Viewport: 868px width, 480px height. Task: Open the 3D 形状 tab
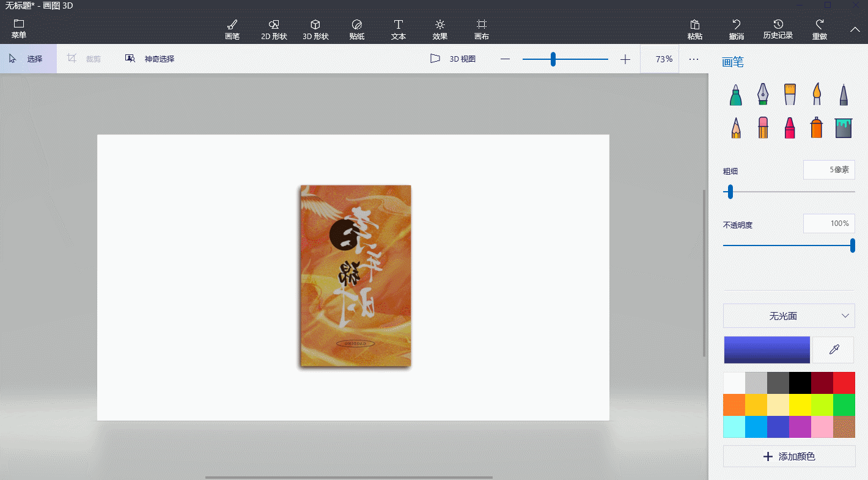315,29
